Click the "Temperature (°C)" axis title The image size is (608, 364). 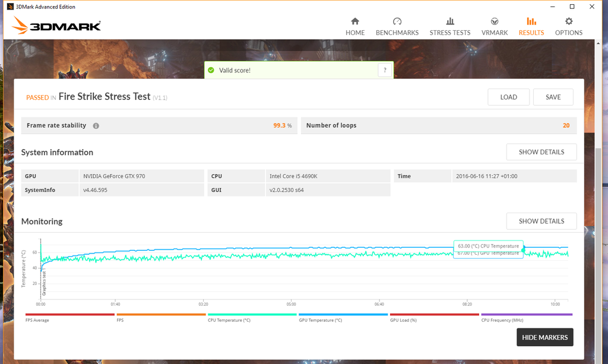(23, 268)
